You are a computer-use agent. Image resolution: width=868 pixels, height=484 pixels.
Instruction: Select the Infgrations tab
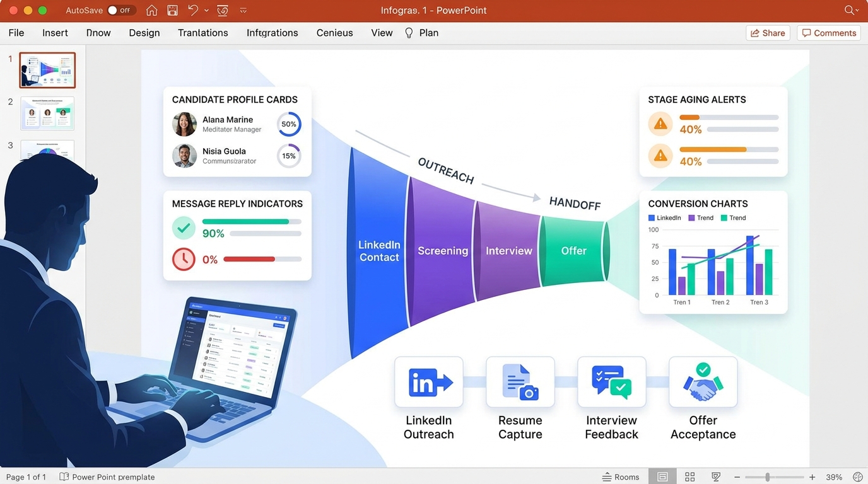pyautogui.click(x=273, y=33)
